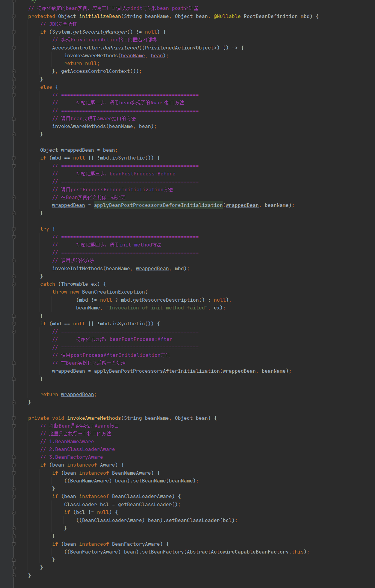Fold the 'if (bean instanceof BeanFactoryAware)' block
This screenshot has width=375, height=588.
tap(14, 544)
